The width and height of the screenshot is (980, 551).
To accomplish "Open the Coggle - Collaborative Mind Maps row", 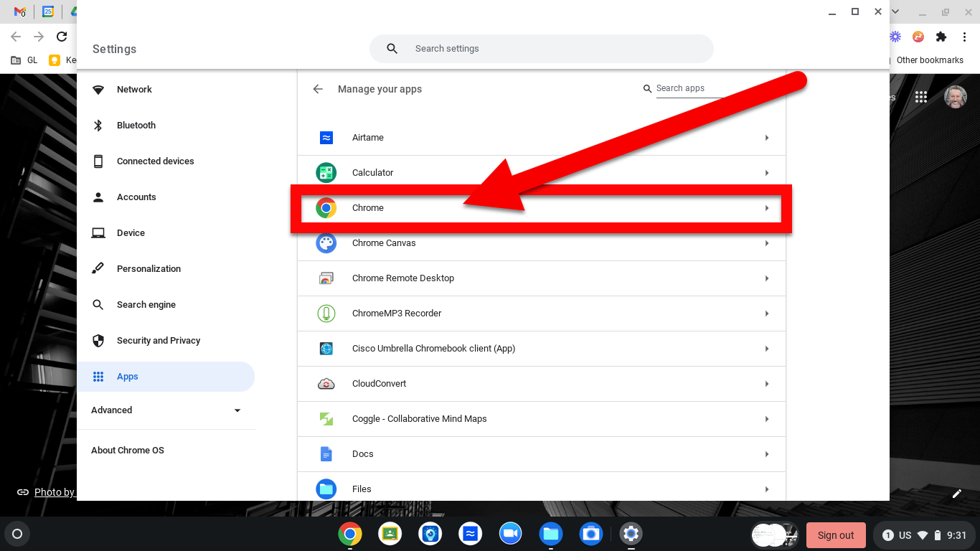I will click(x=542, y=419).
